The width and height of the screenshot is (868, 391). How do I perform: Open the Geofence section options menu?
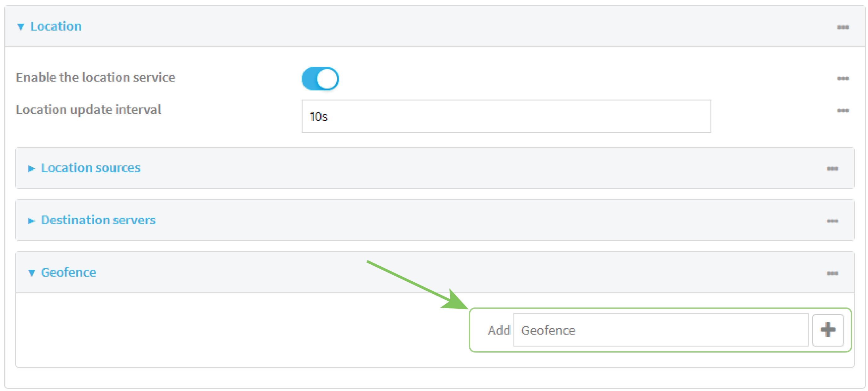click(x=832, y=273)
